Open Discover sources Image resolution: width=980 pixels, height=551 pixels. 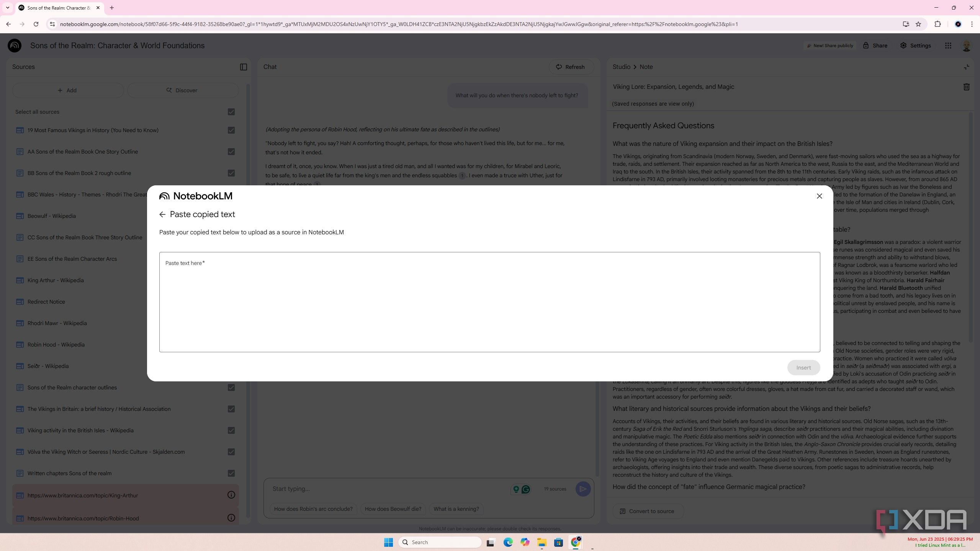pos(183,90)
